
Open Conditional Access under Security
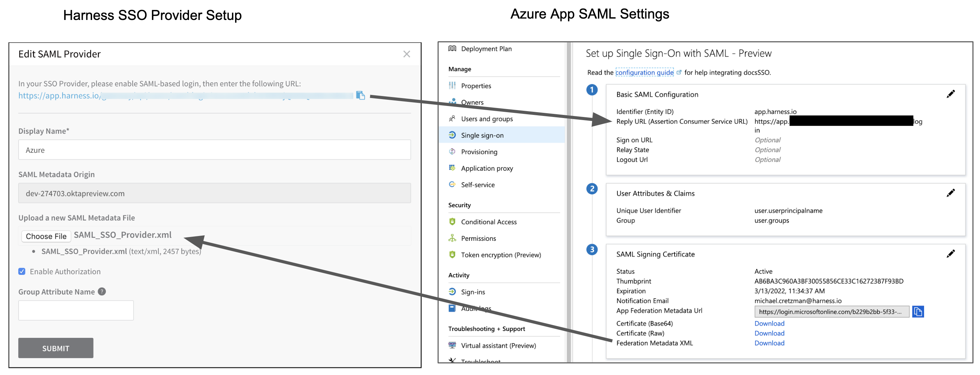[x=489, y=222]
